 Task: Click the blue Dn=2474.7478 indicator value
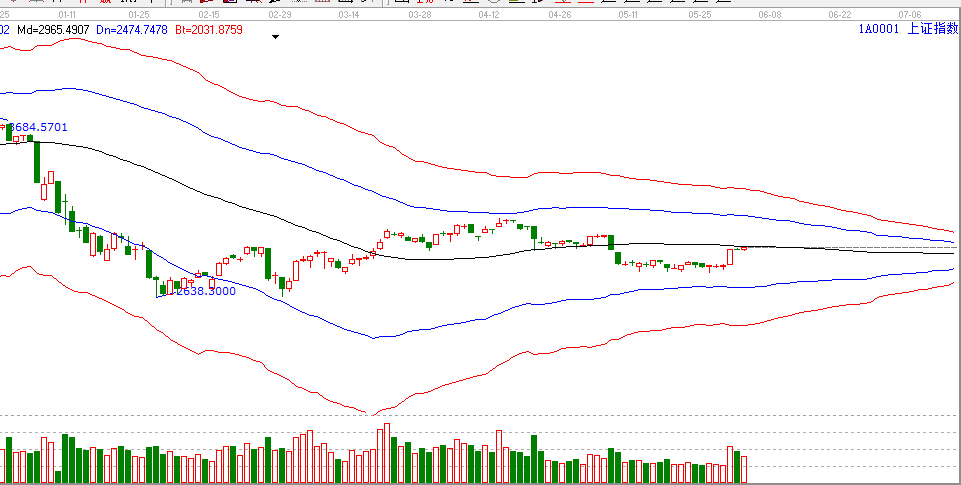[x=133, y=30]
